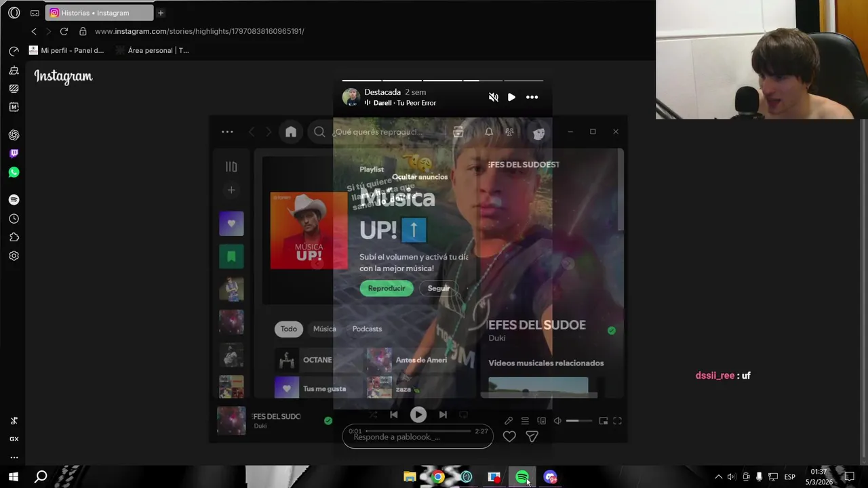The width and height of the screenshot is (868, 488).
Task: Switch to Historias Instagram tab
Action: [x=98, y=13]
